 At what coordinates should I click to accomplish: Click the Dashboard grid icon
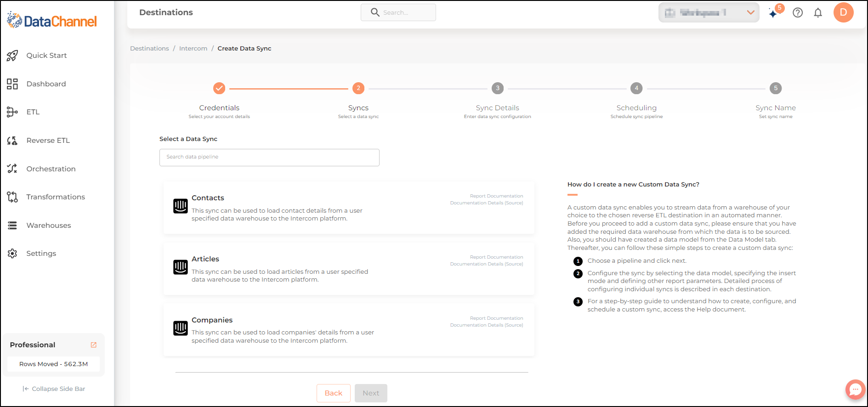[x=12, y=84]
